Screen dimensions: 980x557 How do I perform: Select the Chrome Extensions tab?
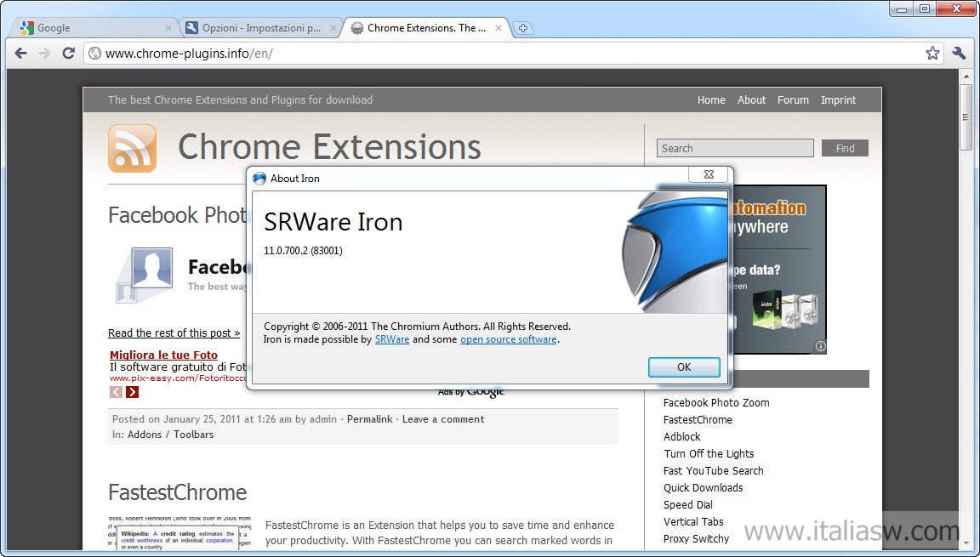426,28
